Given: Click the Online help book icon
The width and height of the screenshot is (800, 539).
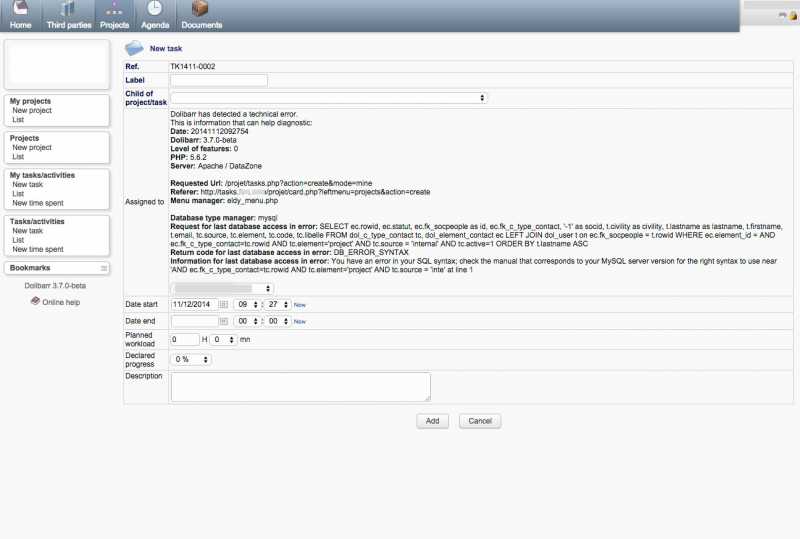Looking at the screenshot, I should pyautogui.click(x=35, y=301).
